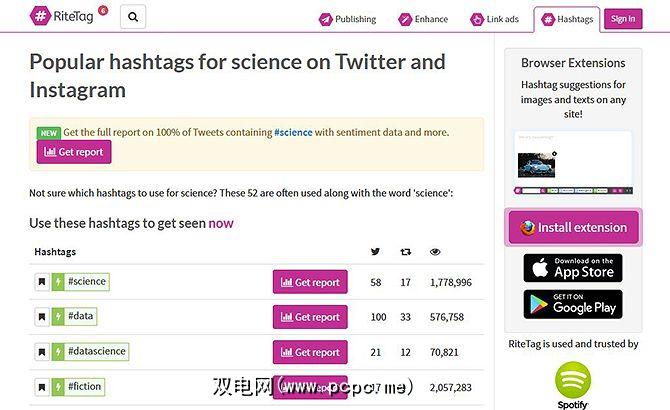
Task: Open the search magnifier button
Action: pos(133,17)
